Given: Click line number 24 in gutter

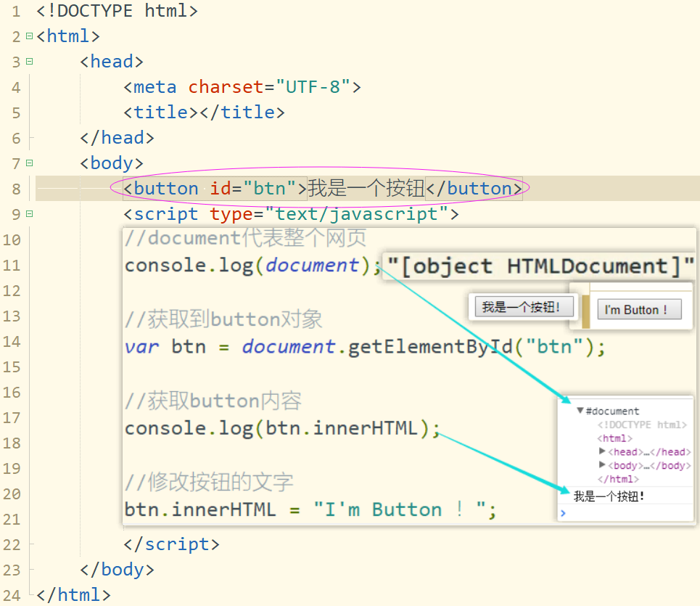Looking at the screenshot, I should pyautogui.click(x=12, y=595).
